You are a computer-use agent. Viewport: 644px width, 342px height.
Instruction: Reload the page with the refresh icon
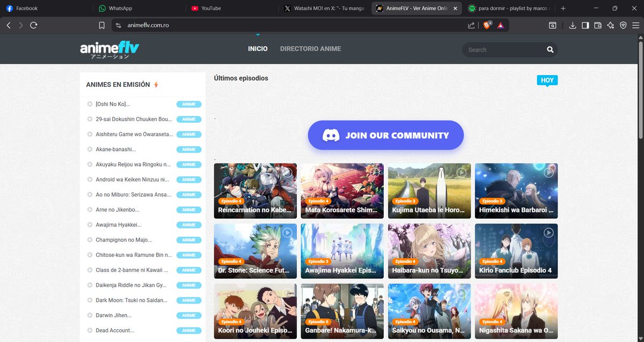[x=34, y=25]
